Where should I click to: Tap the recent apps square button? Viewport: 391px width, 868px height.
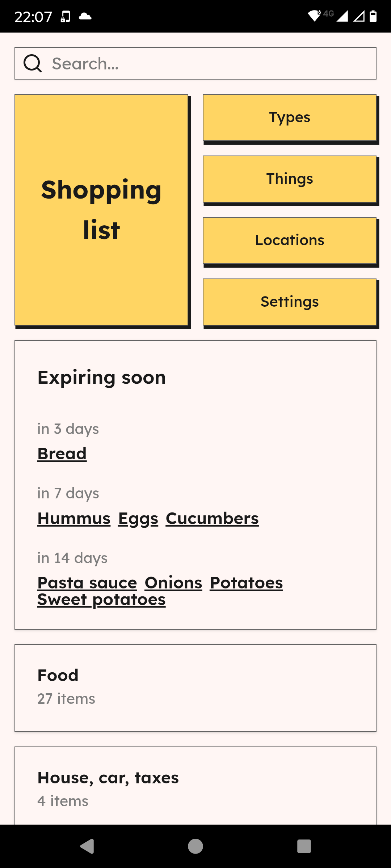click(x=304, y=846)
